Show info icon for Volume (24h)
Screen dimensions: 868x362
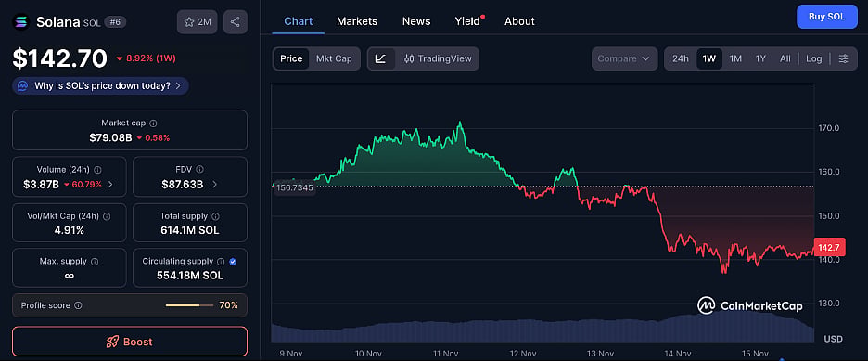[98, 170]
